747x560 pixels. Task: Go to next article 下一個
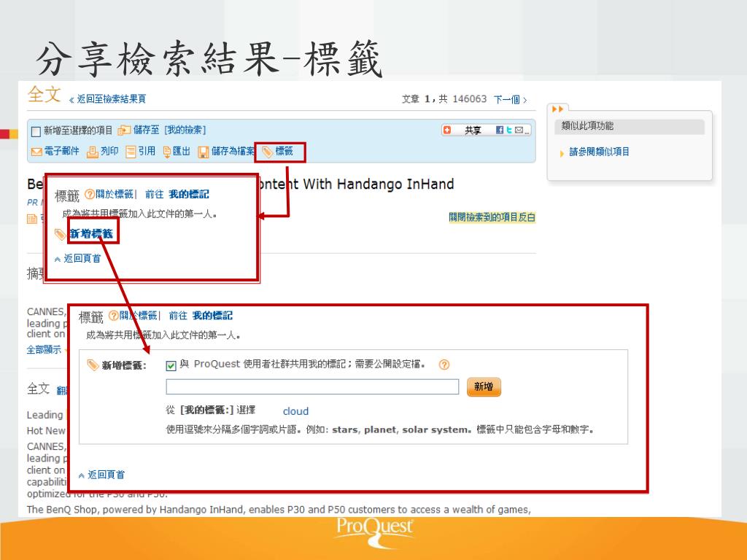pyautogui.click(x=510, y=99)
